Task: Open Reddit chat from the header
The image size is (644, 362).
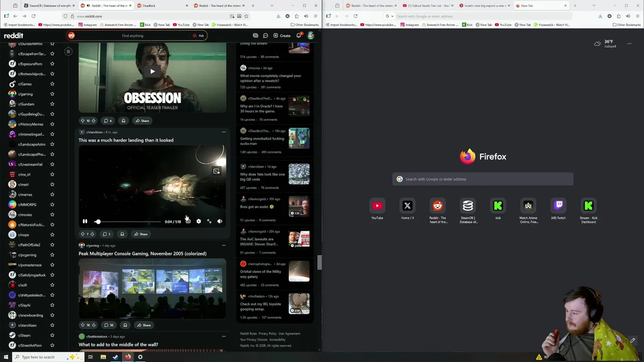Action: click(x=265, y=36)
